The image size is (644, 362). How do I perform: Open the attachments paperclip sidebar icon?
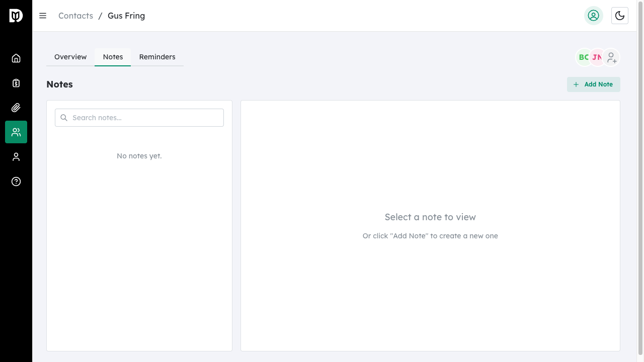(x=16, y=107)
